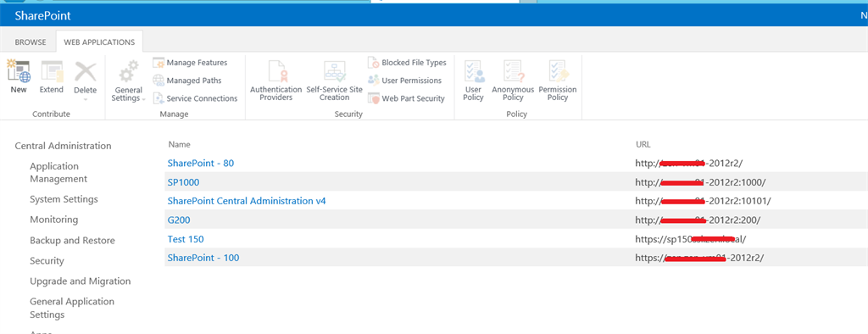Go to Application Management in sidebar
Viewport: 868px width, 334px height.
pos(58,172)
